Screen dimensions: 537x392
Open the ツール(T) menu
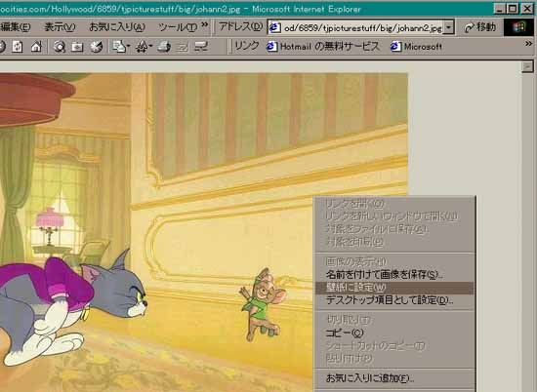click(x=178, y=27)
